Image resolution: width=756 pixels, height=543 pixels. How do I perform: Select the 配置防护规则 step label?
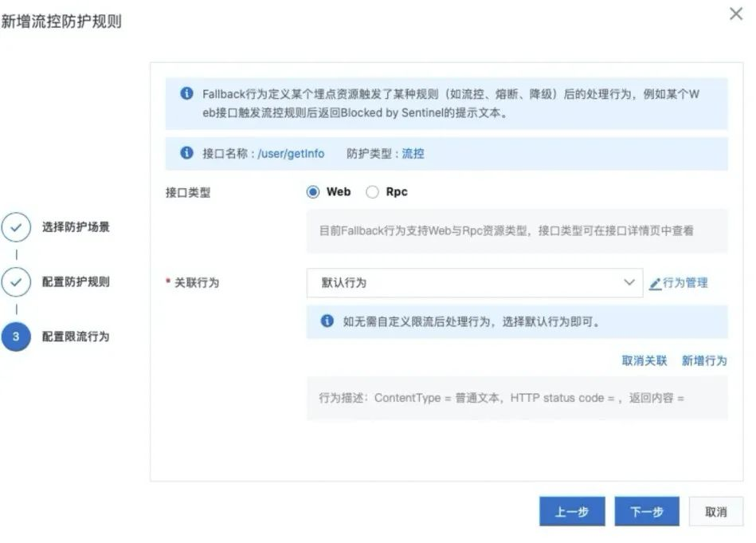point(76,282)
